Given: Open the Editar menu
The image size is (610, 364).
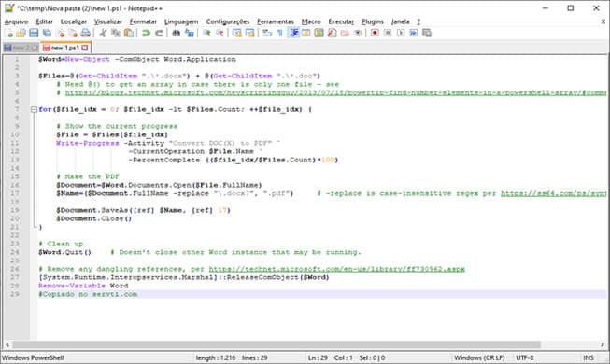Looking at the screenshot, I should point(44,21).
